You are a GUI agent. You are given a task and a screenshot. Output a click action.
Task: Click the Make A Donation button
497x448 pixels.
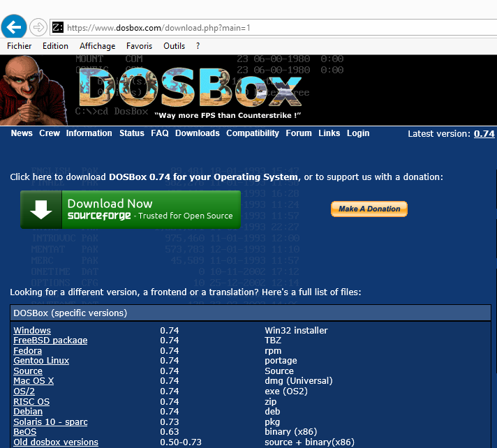369,209
